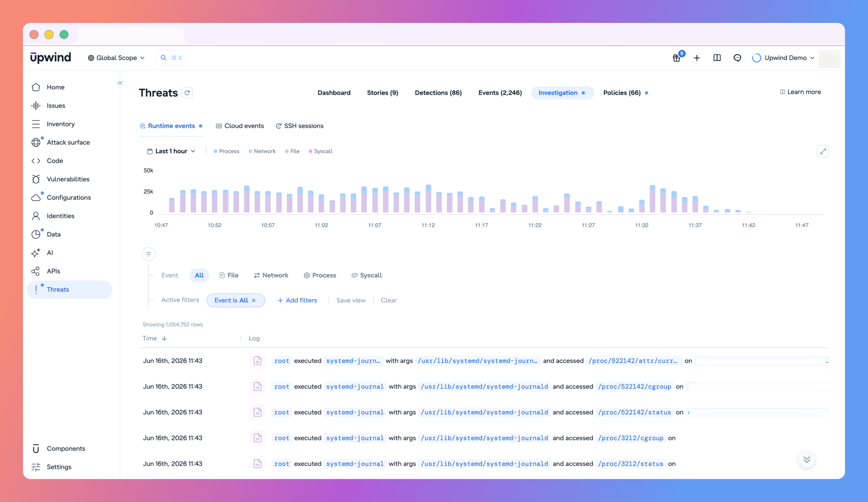Open the Upwind Demo account menu
The width and height of the screenshot is (868, 502).
783,58
